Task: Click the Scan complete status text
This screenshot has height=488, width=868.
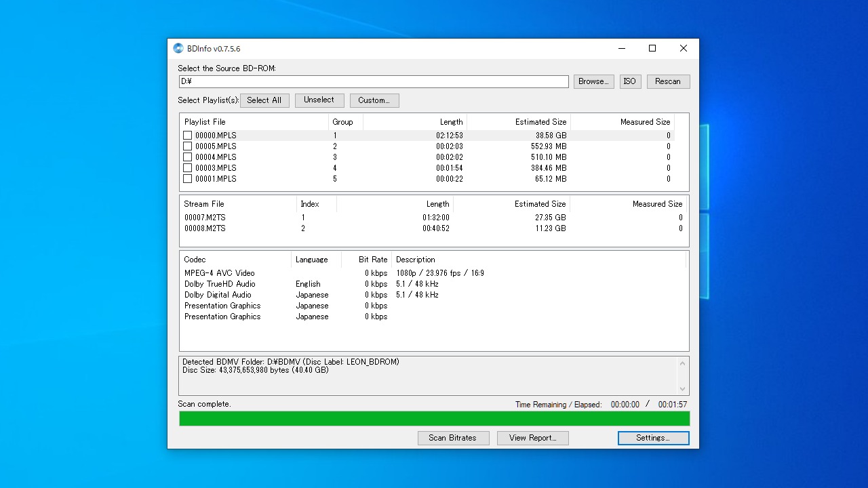Action: (x=204, y=404)
